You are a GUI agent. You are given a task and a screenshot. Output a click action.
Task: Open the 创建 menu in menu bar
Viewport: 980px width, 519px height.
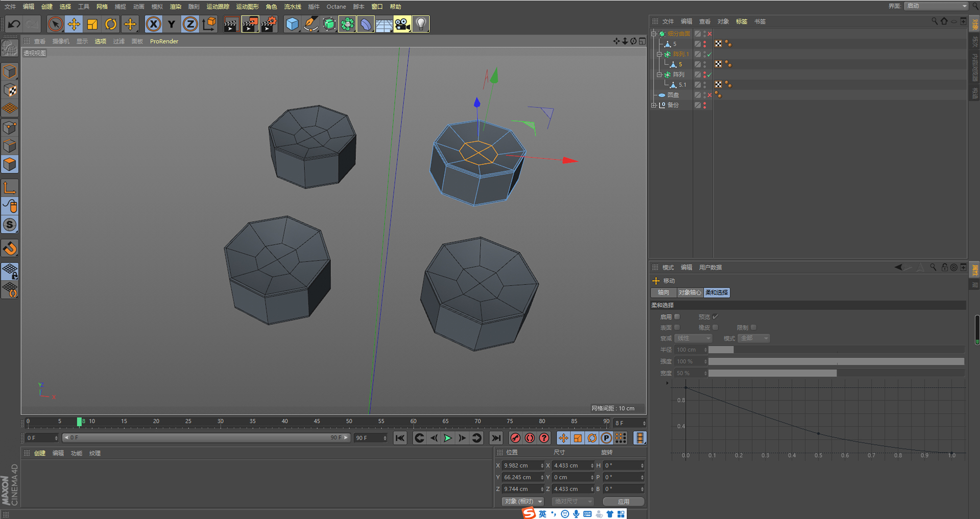[47, 7]
